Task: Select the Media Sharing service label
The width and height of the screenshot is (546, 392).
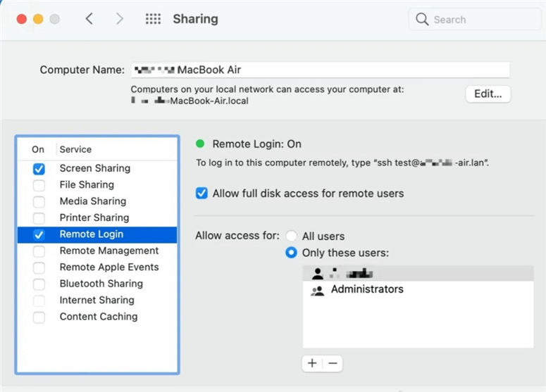Action: click(x=93, y=201)
